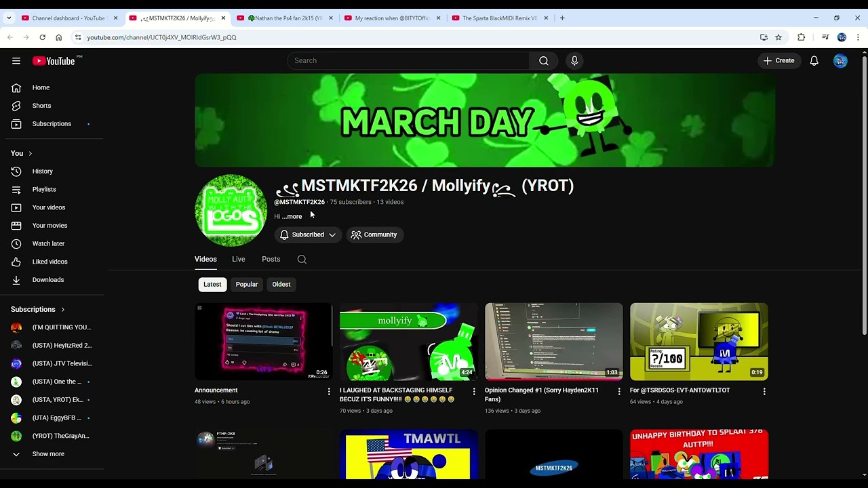Reload the page in browser
This screenshot has width=868, height=488.
click(42, 37)
